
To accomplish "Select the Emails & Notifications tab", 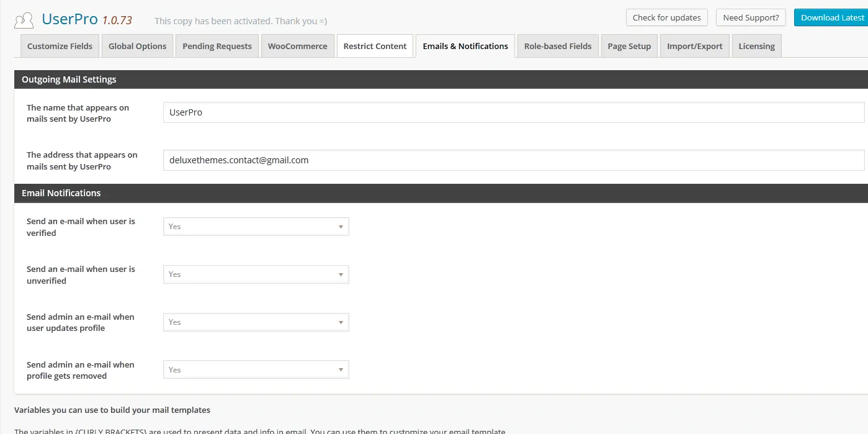I will (465, 46).
